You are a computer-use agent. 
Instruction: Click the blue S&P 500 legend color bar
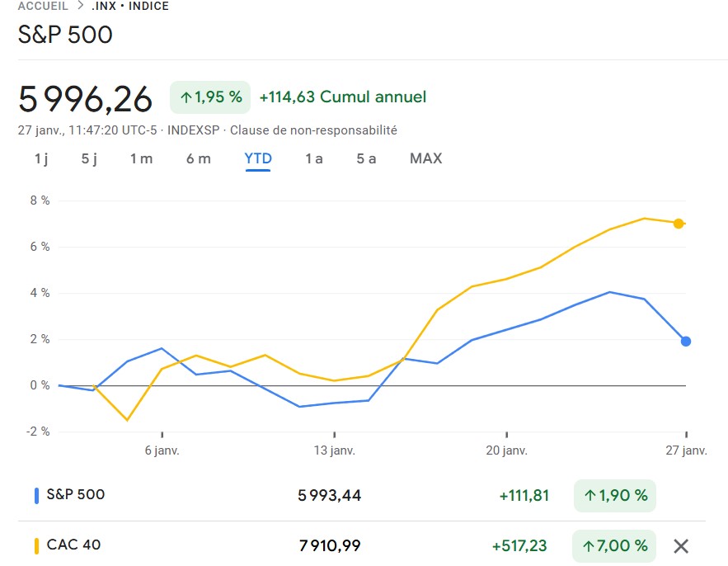tap(36, 495)
